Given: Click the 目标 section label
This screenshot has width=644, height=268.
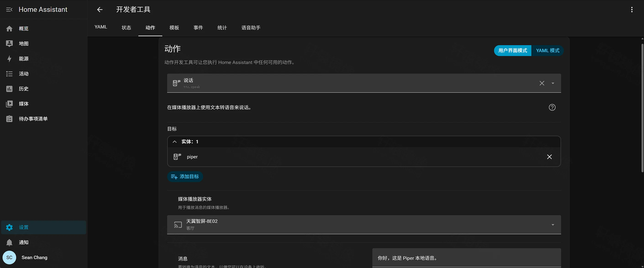Looking at the screenshot, I should pyautogui.click(x=172, y=129).
